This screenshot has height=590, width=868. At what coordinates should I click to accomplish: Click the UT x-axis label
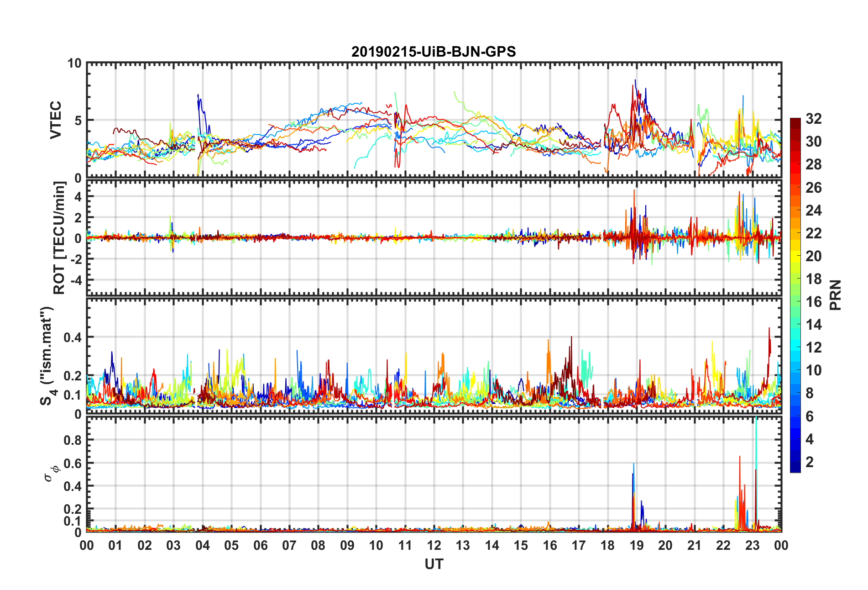click(434, 564)
